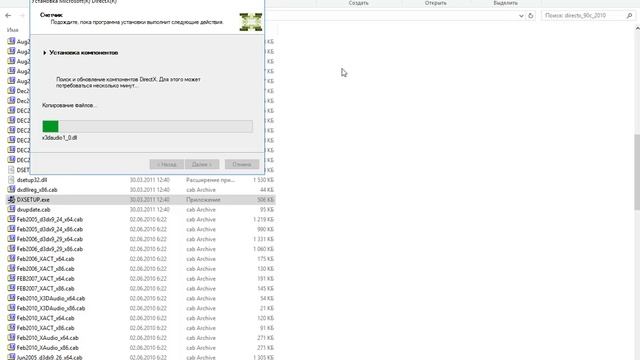Click the DirectX logo in the setup dialog

point(251,22)
